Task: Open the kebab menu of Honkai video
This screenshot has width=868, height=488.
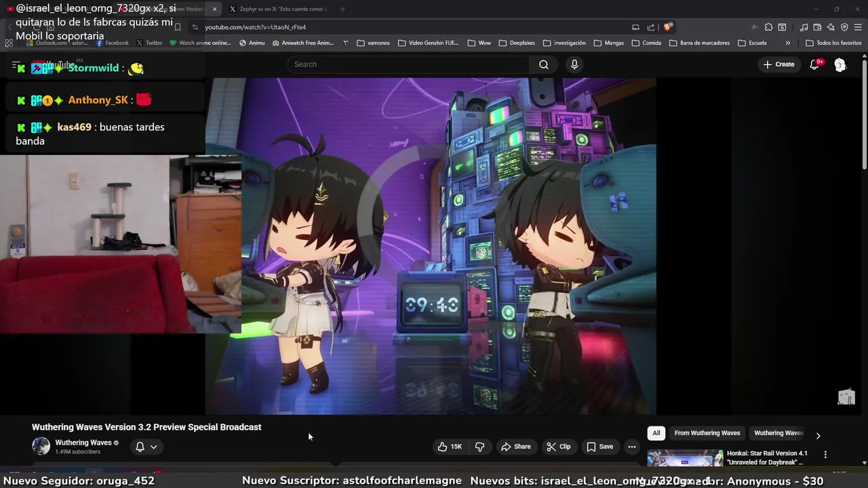Action: coord(825,454)
